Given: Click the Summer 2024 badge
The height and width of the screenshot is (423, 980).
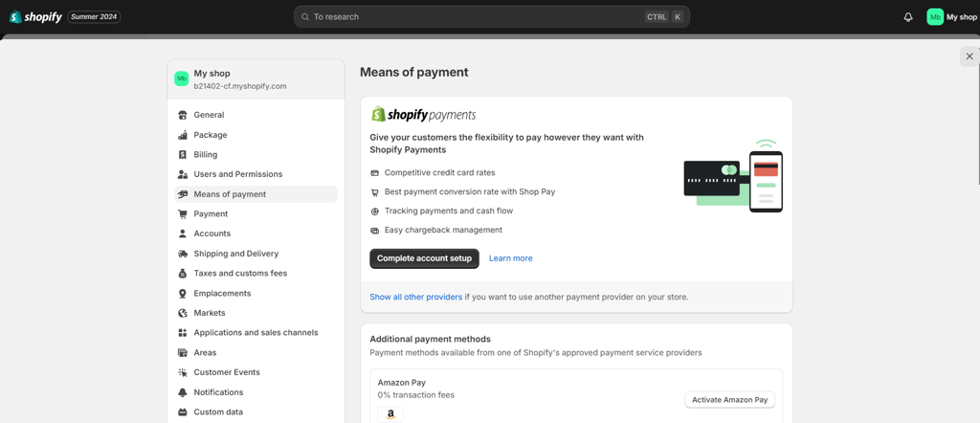Looking at the screenshot, I should pos(94,17).
